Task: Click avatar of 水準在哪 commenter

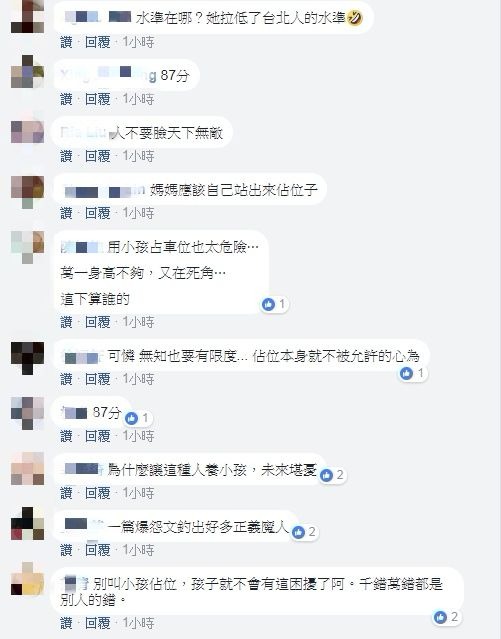Action: click(27, 16)
